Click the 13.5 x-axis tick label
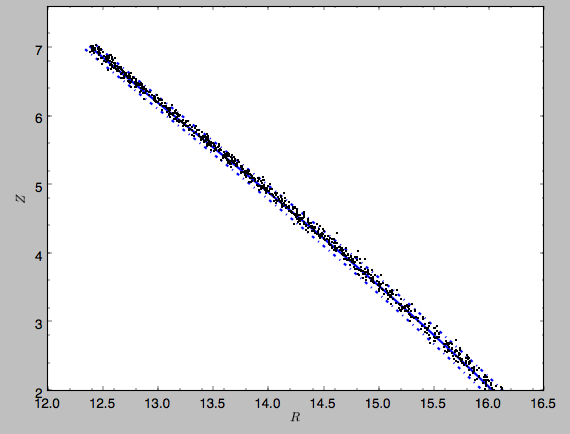This screenshot has height=434, width=570. (213, 403)
